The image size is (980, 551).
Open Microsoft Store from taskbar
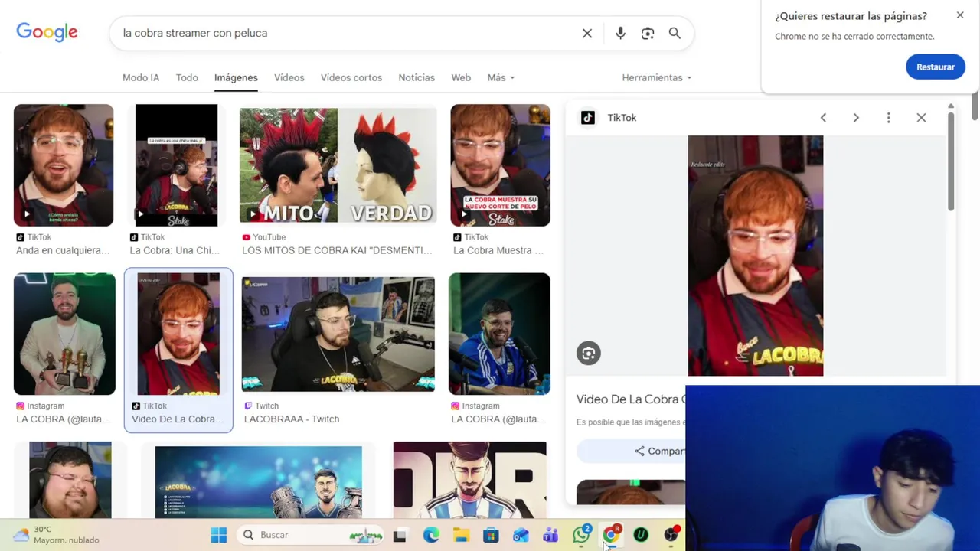point(491,535)
